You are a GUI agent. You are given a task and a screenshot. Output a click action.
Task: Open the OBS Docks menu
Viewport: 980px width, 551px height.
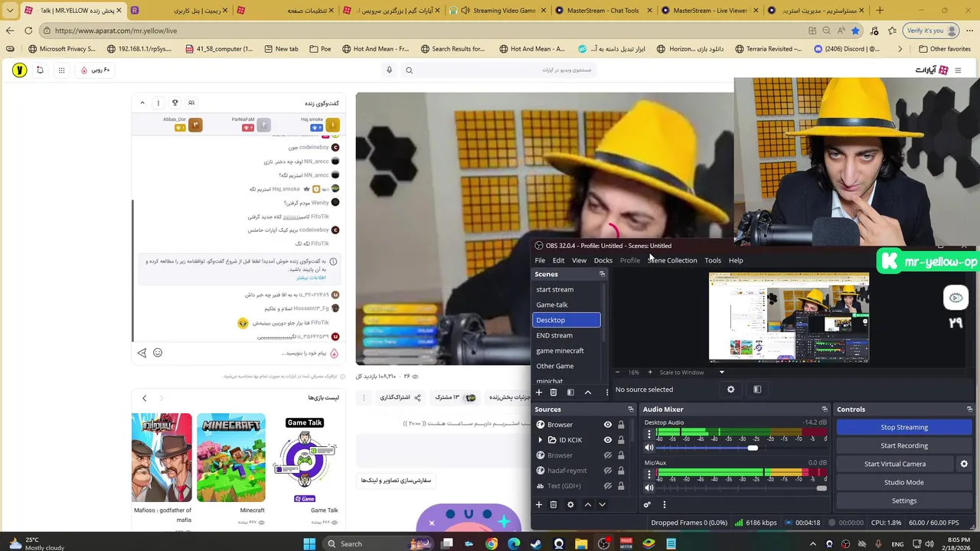(x=603, y=260)
